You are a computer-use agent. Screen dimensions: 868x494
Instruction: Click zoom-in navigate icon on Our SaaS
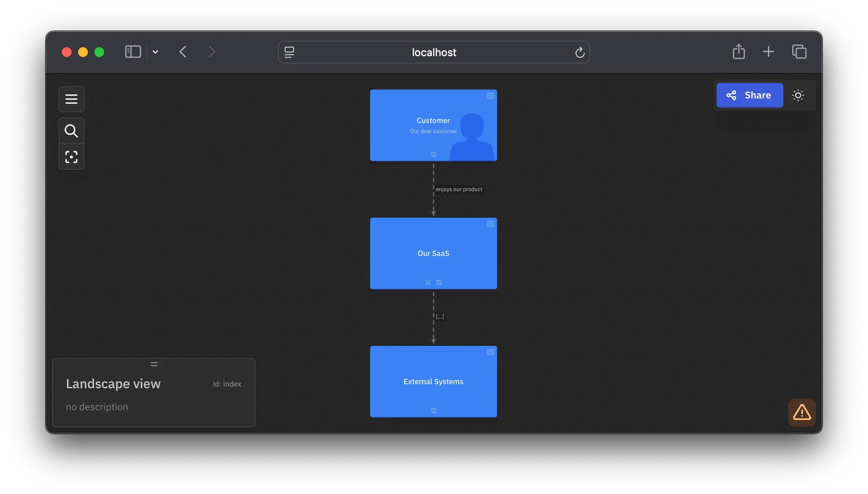pyautogui.click(x=428, y=282)
